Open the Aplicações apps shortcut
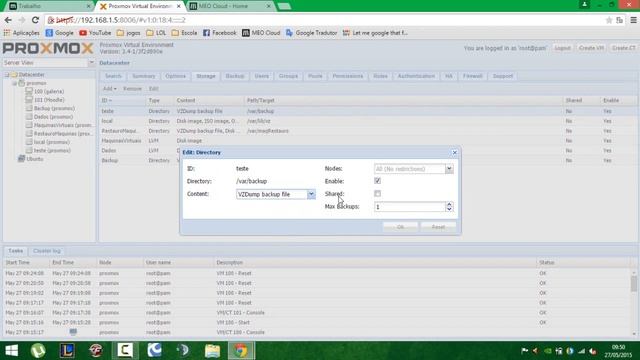 point(21,33)
